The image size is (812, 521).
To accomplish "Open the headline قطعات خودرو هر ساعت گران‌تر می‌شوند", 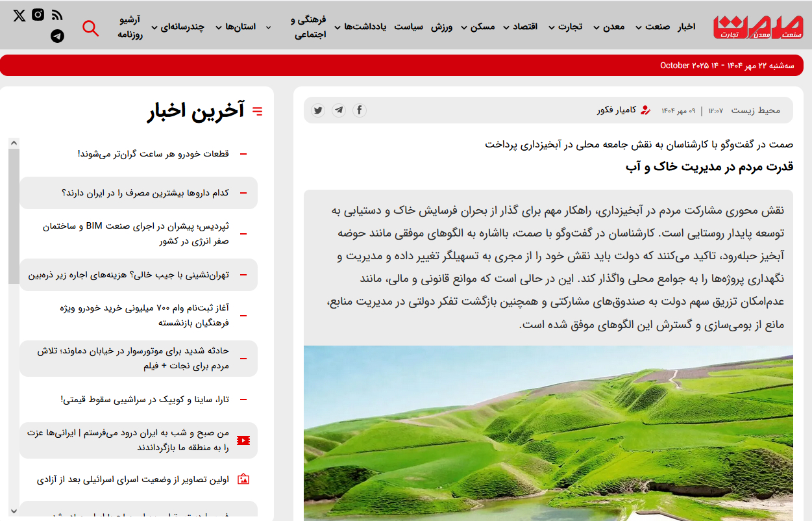I will [153, 154].
